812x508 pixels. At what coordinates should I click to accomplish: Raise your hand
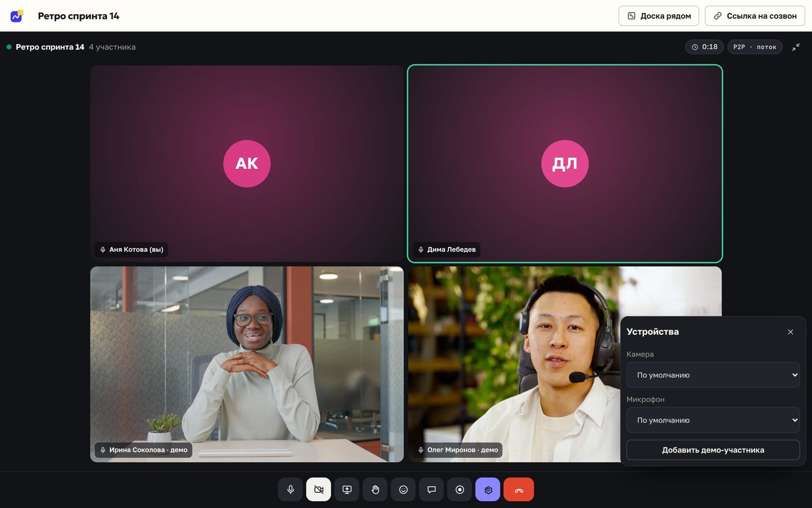pos(375,489)
